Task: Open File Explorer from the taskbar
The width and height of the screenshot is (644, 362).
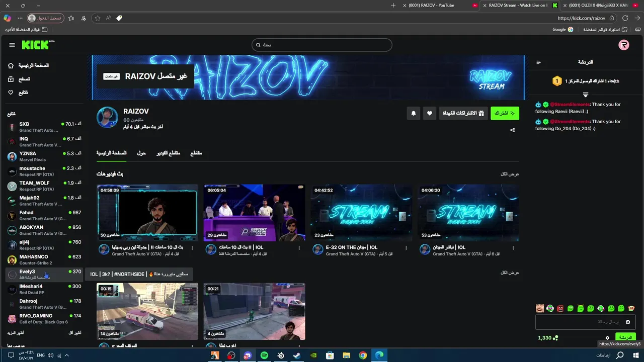Action: pyautogui.click(x=346, y=355)
